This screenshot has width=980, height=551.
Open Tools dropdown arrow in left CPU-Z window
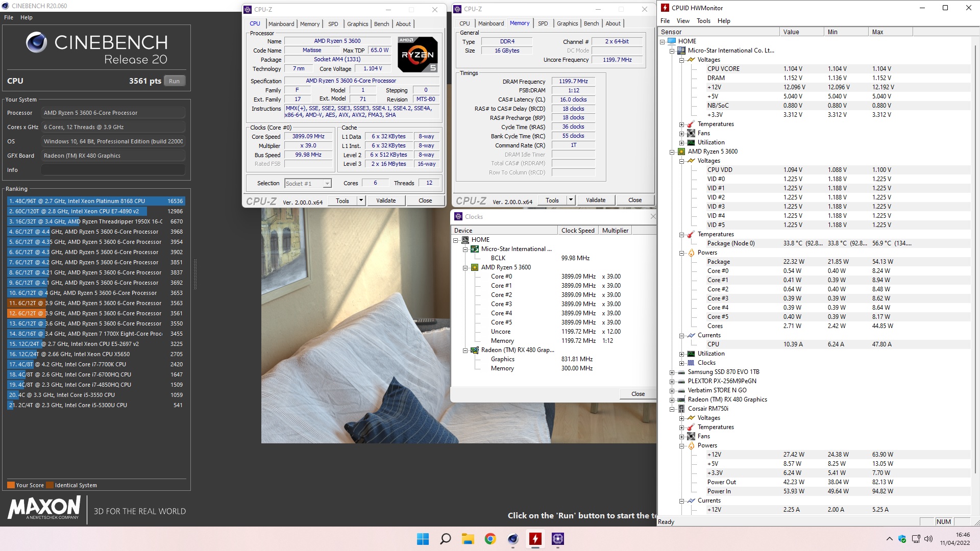coord(361,201)
